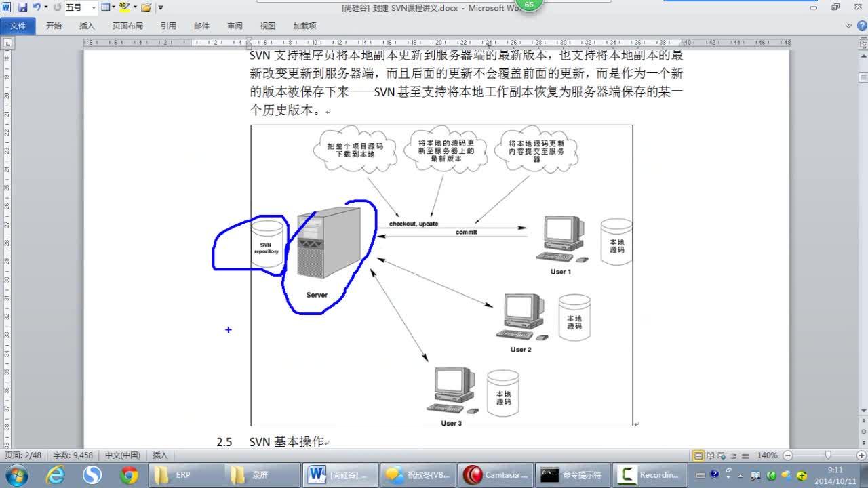Click the Word application icon in title bar

click(6, 7)
